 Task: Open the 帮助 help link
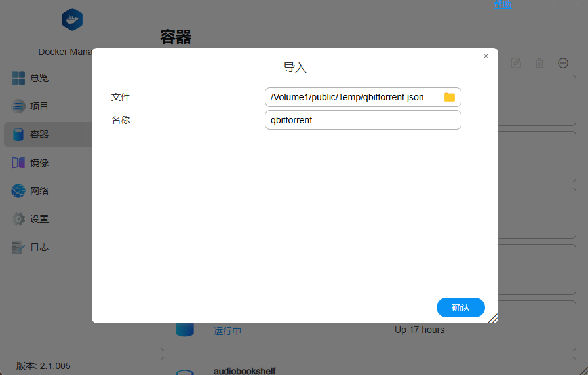(503, 4)
